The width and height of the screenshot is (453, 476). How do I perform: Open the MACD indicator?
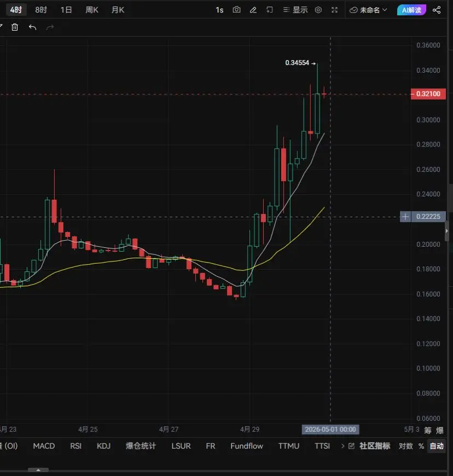pos(44,446)
